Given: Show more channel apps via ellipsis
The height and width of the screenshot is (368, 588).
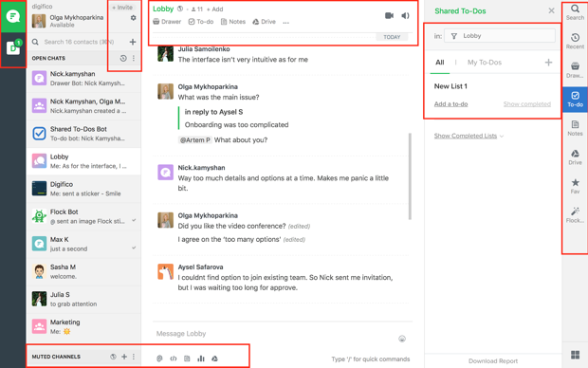Looking at the screenshot, I should click(286, 22).
